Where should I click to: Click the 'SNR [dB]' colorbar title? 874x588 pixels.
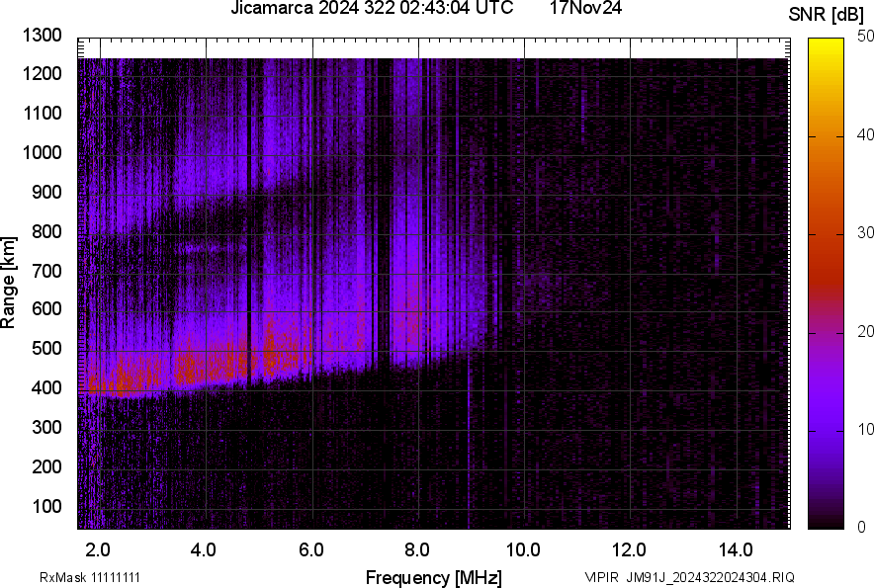pyautogui.click(x=827, y=15)
